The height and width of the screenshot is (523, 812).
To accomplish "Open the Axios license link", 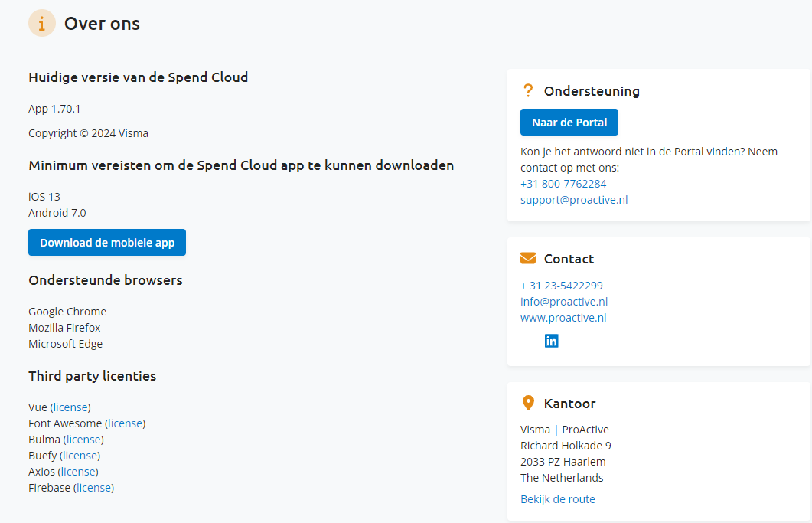I will point(78,472).
